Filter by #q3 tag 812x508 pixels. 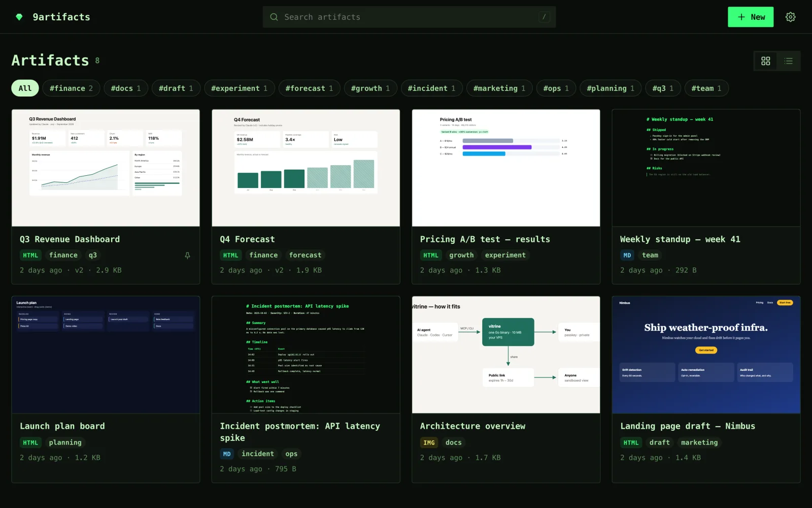pyautogui.click(x=663, y=88)
